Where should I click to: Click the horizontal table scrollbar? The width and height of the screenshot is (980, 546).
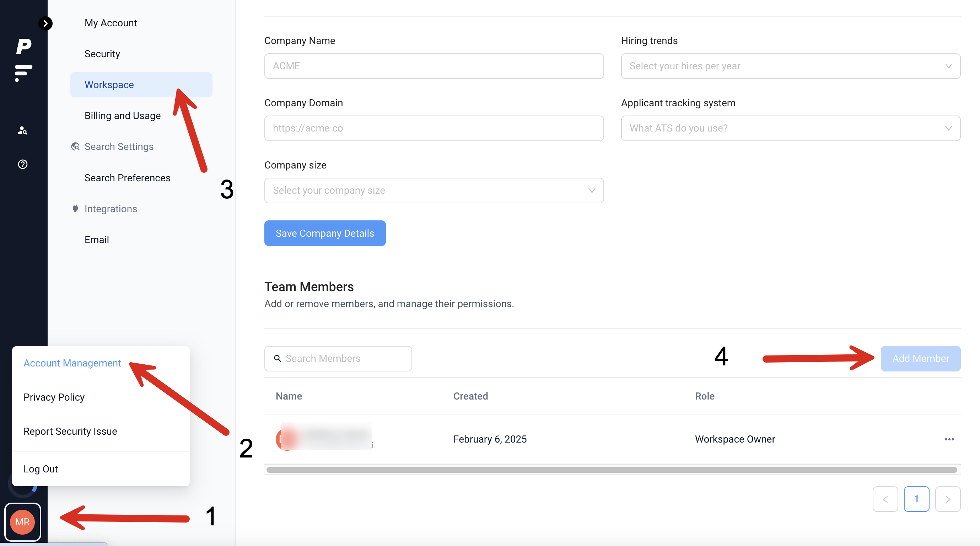point(612,470)
